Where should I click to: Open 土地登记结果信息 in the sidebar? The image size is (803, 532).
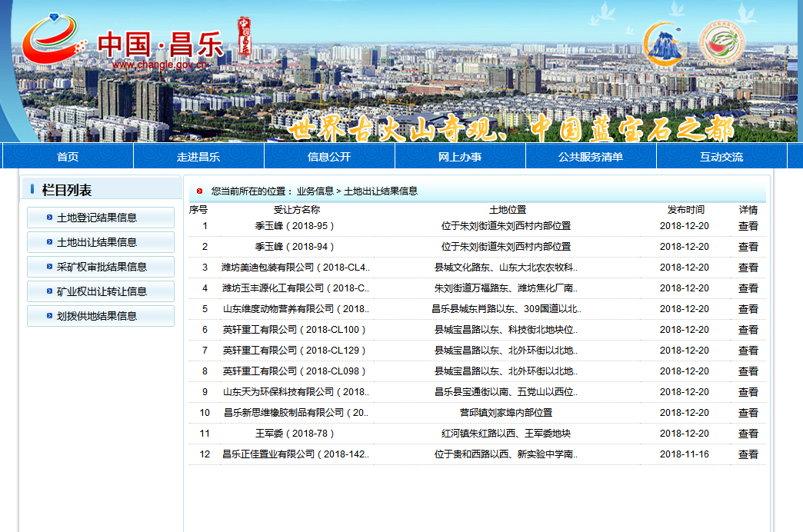pyautogui.click(x=97, y=218)
